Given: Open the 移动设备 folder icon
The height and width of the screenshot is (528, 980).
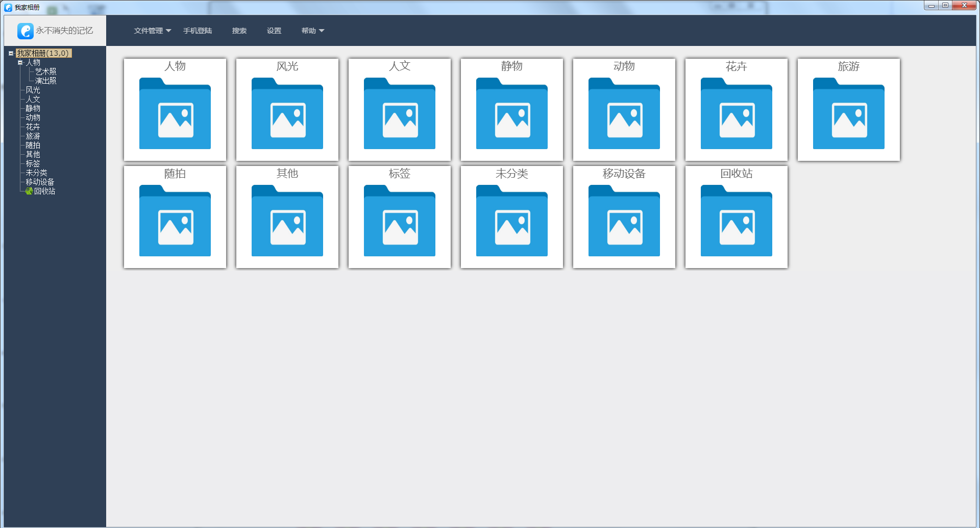Looking at the screenshot, I should point(624,221).
